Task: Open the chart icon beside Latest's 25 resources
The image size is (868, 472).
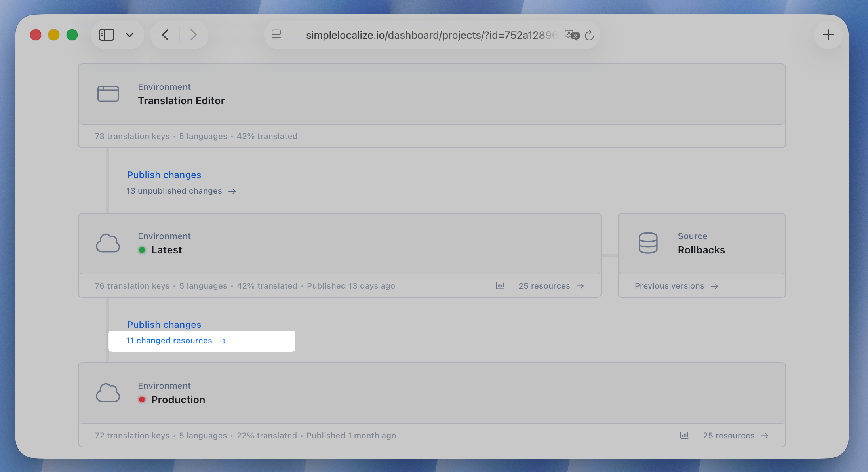Action: click(500, 285)
